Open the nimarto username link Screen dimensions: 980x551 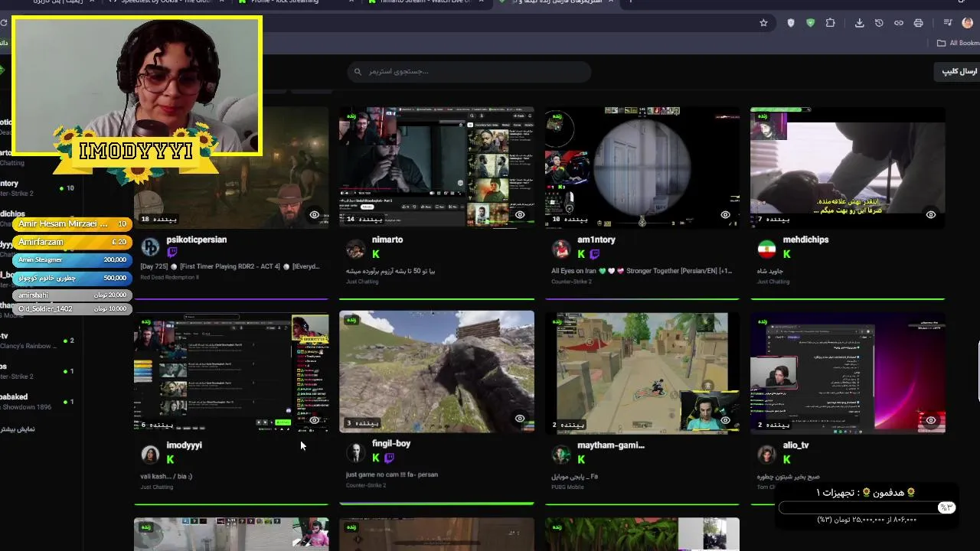pos(387,240)
